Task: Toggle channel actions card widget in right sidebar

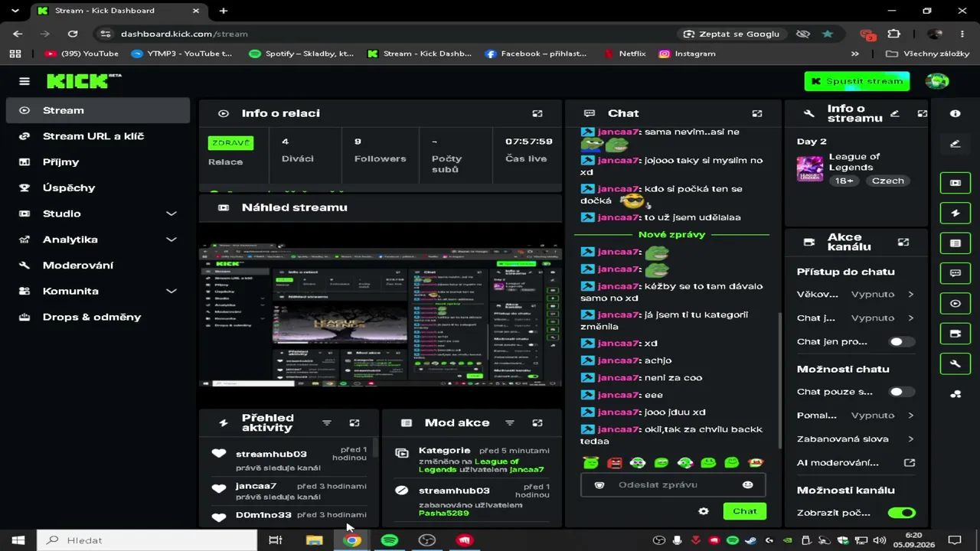Action: click(955, 334)
